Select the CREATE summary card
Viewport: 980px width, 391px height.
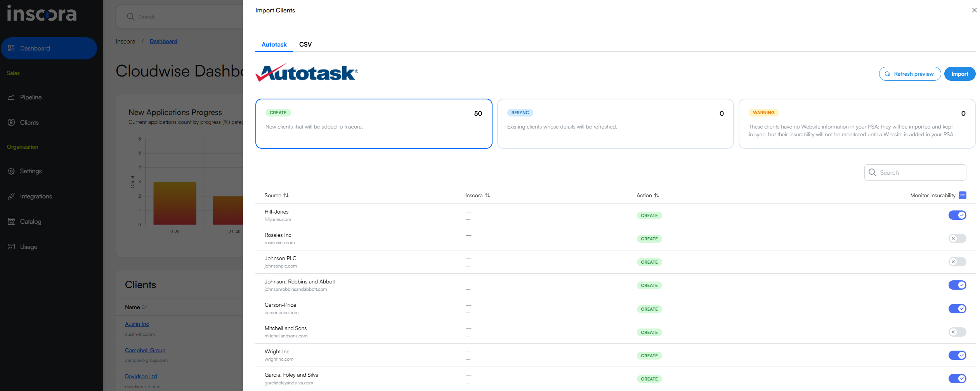(374, 123)
